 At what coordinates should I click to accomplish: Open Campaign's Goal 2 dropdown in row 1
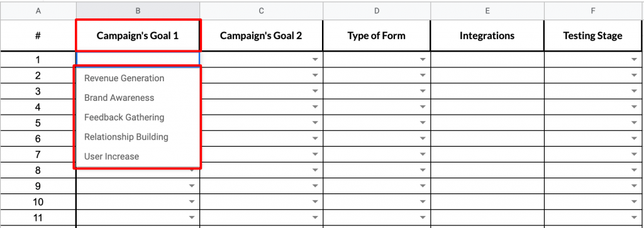pyautogui.click(x=315, y=60)
